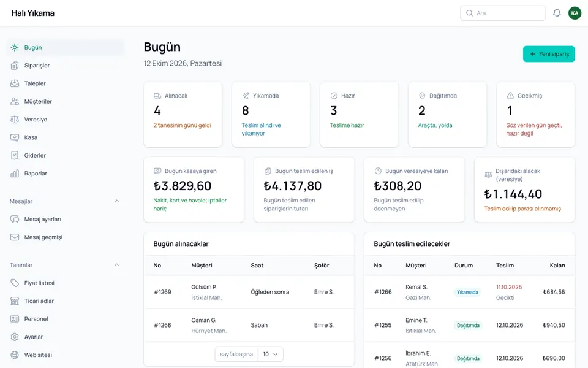Select Veresiye label in sidebar menu
This screenshot has width=588, height=368.
(36, 120)
